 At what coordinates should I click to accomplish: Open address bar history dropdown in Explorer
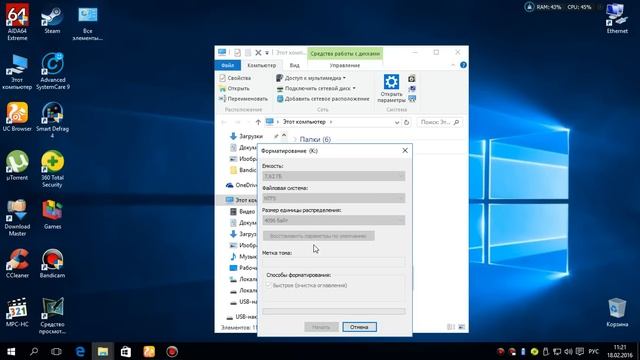(x=396, y=122)
